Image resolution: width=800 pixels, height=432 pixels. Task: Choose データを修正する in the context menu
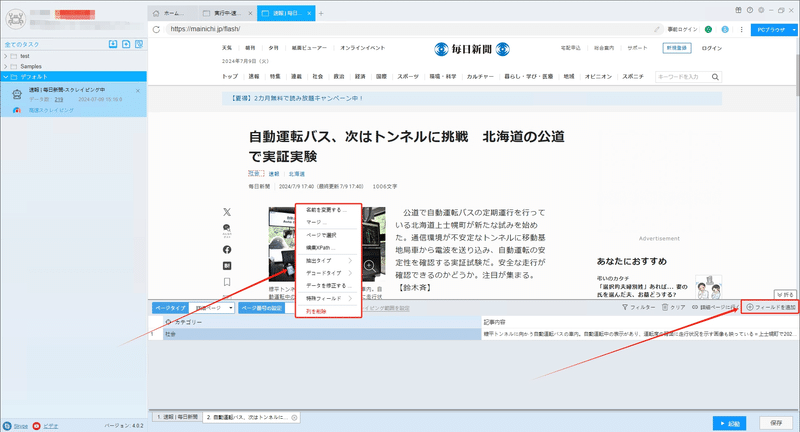(x=328, y=286)
